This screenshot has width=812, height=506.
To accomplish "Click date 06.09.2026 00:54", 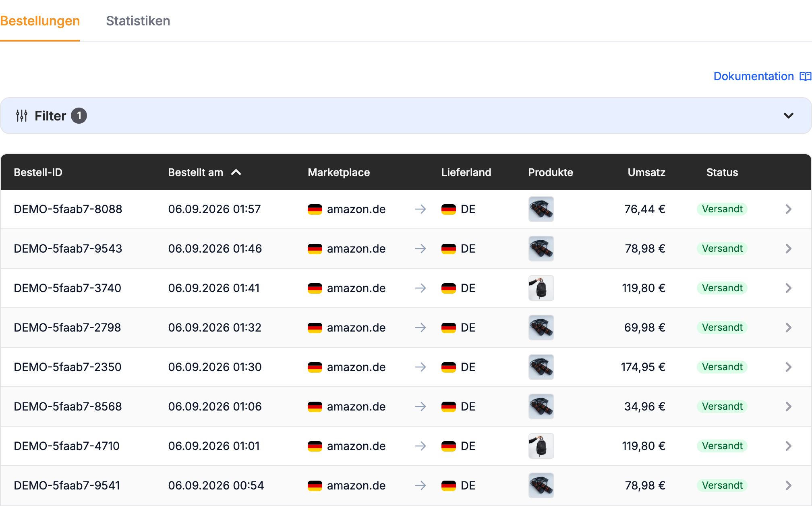I will [x=216, y=485].
